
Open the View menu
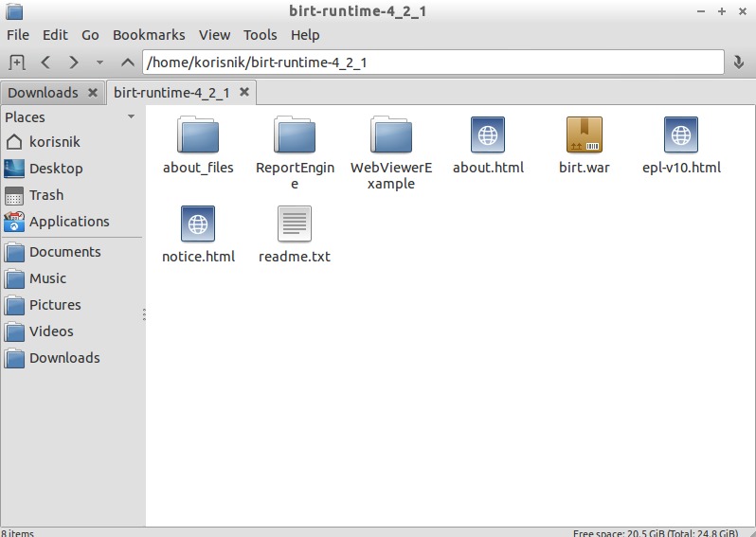click(x=214, y=35)
